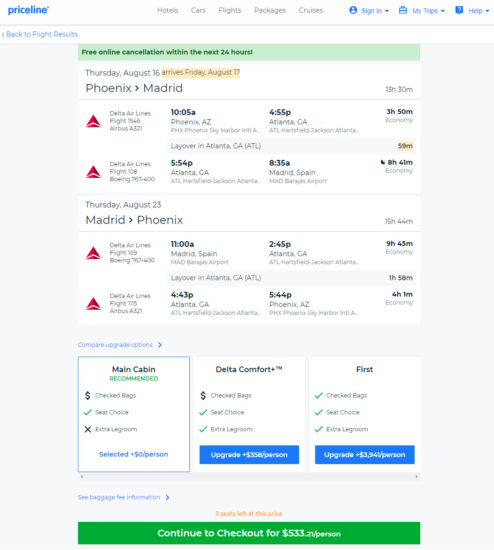The image size is (494, 550).
Task: Click Delta Comfort+ card title
Action: click(x=249, y=369)
